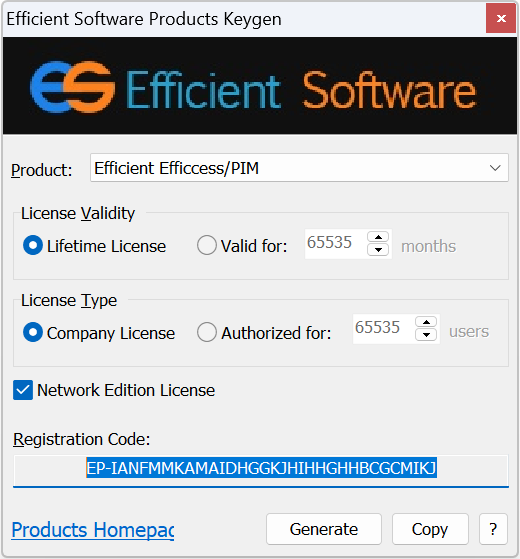Increase months value with up arrow
This screenshot has width=520, height=559.
coord(379,237)
